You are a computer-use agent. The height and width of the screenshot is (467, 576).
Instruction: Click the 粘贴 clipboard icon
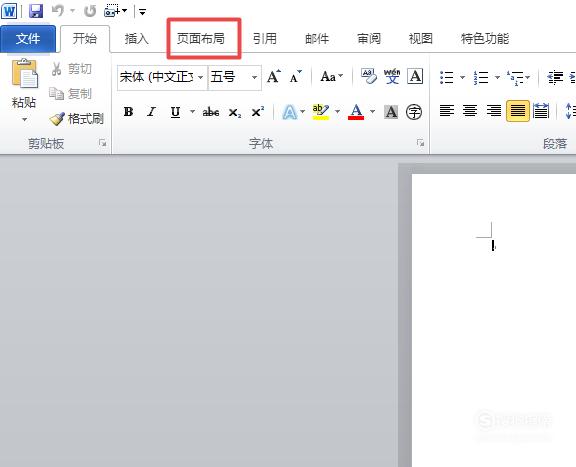click(x=24, y=74)
